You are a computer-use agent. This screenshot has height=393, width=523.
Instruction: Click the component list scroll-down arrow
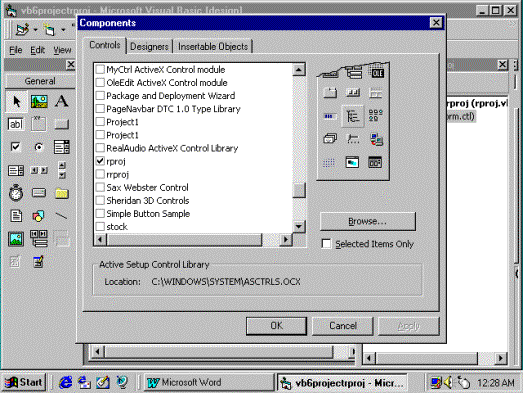tap(299, 227)
